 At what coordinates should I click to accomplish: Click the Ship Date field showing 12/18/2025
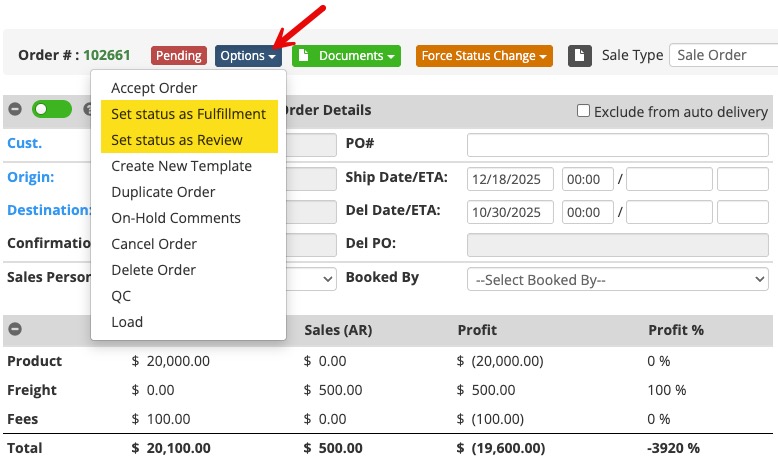(510, 180)
